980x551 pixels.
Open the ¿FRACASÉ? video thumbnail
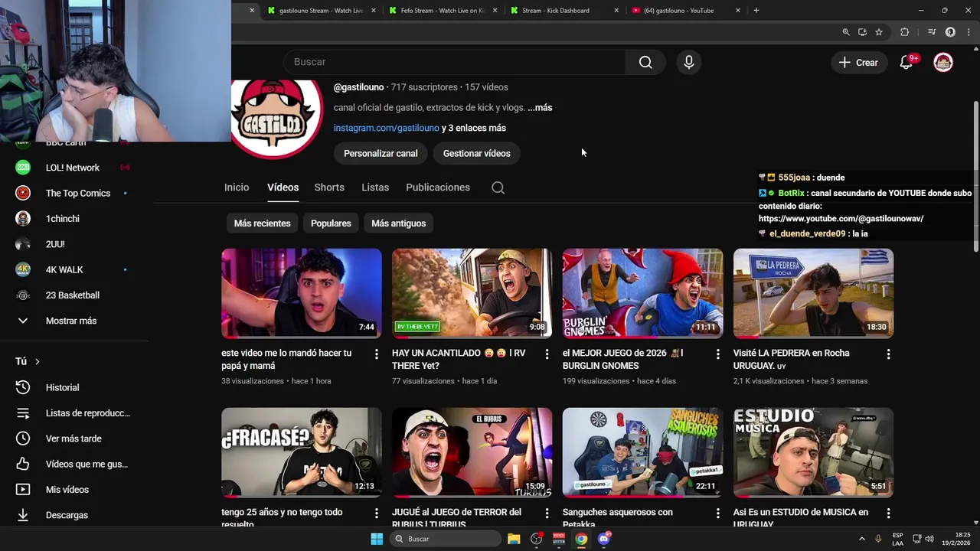(301, 452)
